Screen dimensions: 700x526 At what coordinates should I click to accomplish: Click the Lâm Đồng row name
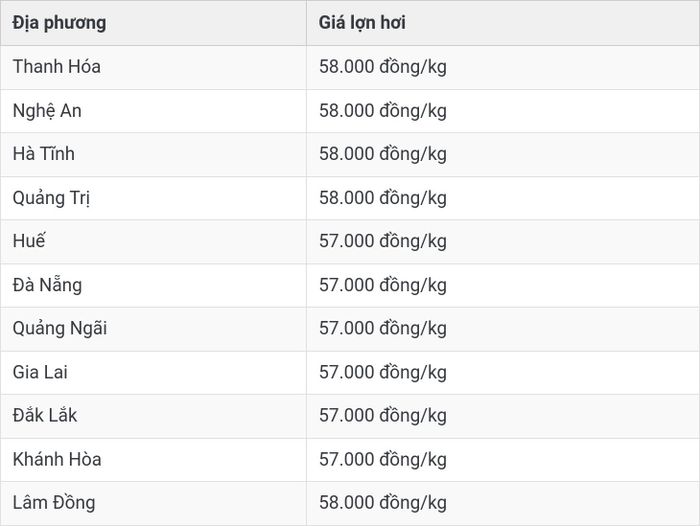(x=54, y=503)
